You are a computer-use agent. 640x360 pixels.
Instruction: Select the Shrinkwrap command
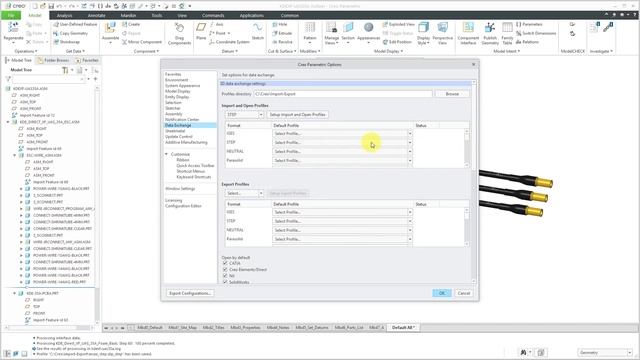tap(66, 42)
